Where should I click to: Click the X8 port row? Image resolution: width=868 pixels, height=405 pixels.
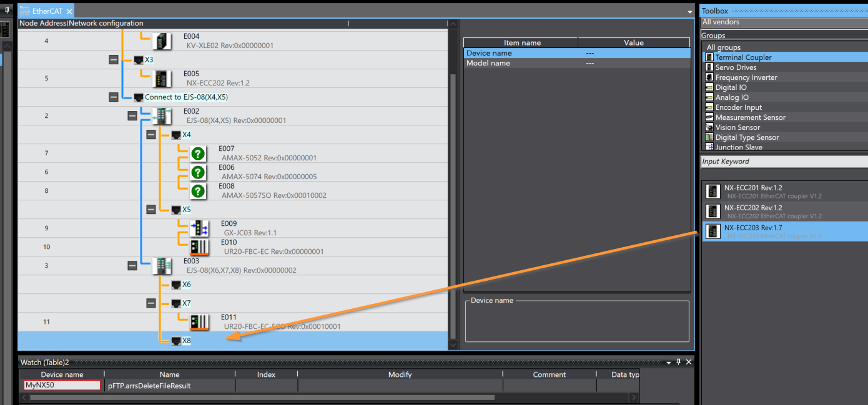(186, 341)
